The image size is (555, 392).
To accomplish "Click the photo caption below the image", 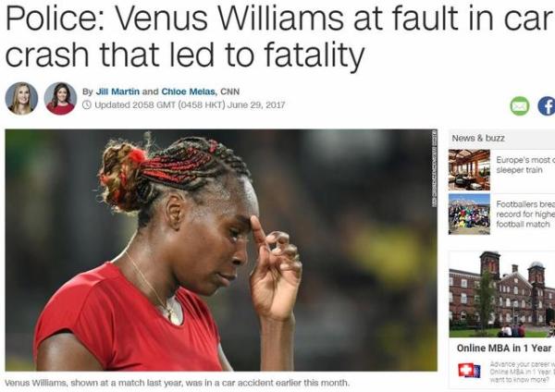I will (x=177, y=383).
